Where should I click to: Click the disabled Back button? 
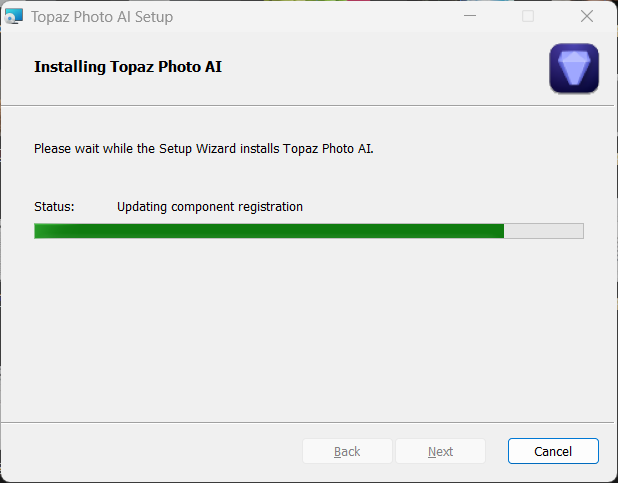click(x=347, y=451)
